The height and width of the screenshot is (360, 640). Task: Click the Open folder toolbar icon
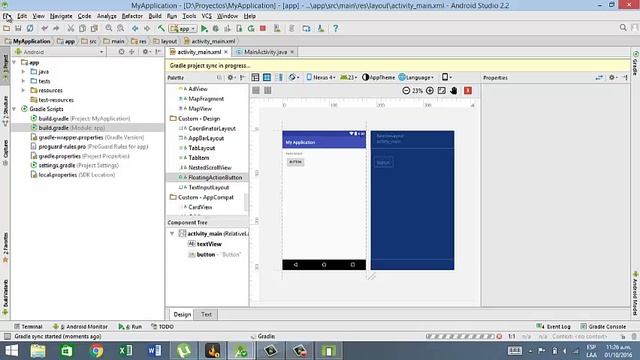[7, 29]
